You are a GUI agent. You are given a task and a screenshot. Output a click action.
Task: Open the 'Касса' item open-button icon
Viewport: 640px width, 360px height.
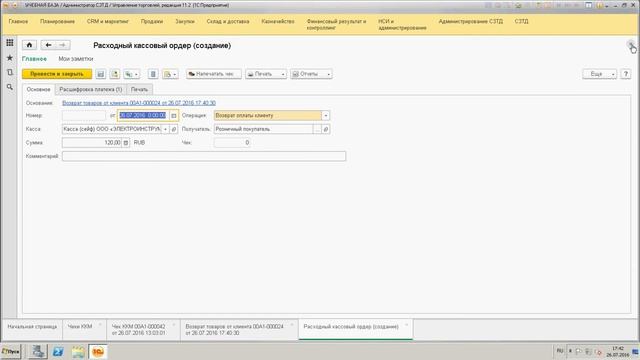coord(173,129)
